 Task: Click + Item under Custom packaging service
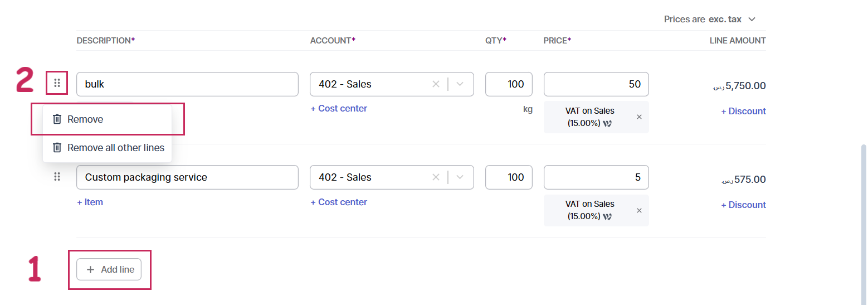90,202
